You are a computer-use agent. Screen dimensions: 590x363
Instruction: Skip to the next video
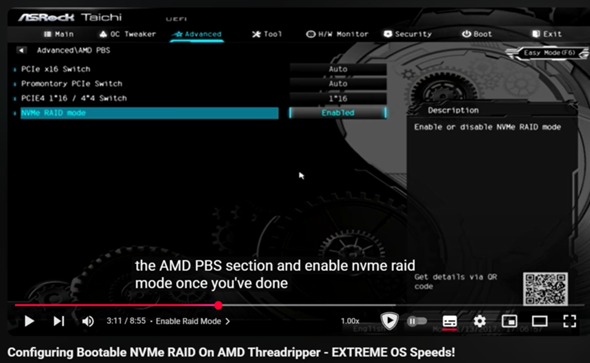pos(59,321)
